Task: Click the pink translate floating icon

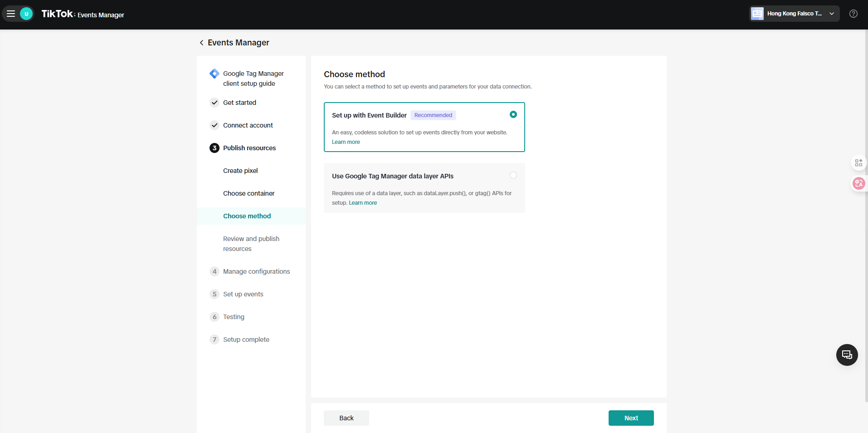Action: (x=858, y=183)
